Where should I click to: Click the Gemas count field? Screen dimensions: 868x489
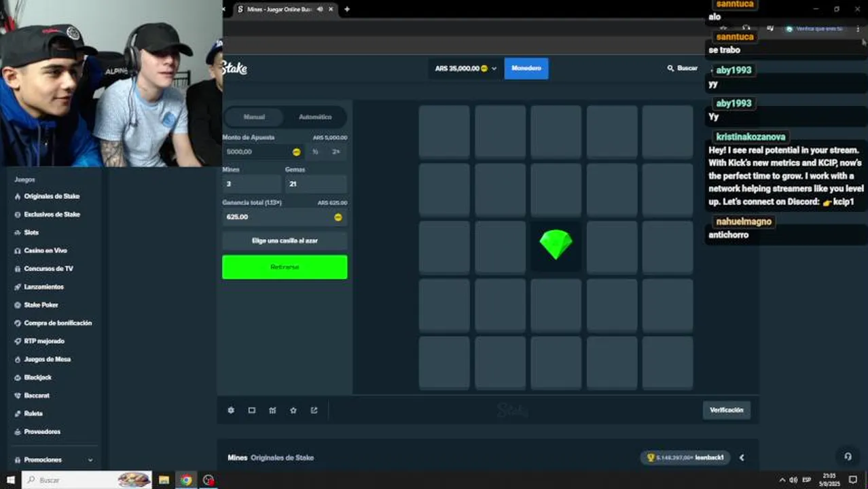(316, 184)
